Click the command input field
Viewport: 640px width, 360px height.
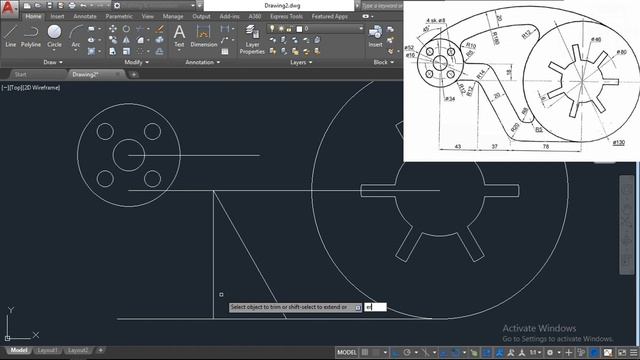coord(375,307)
